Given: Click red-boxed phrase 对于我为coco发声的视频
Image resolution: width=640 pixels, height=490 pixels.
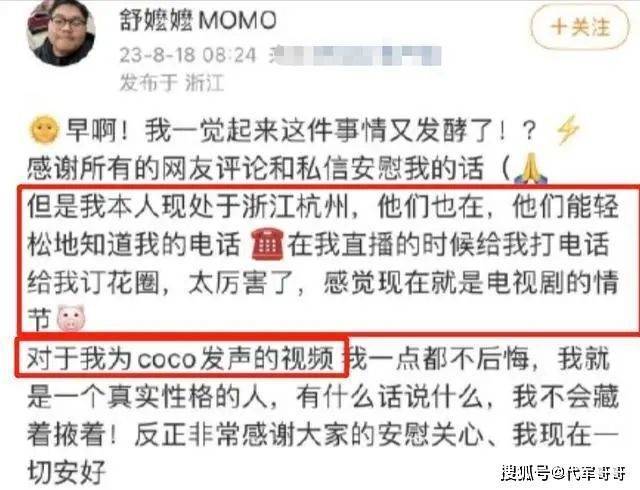Looking at the screenshot, I should point(180,359).
